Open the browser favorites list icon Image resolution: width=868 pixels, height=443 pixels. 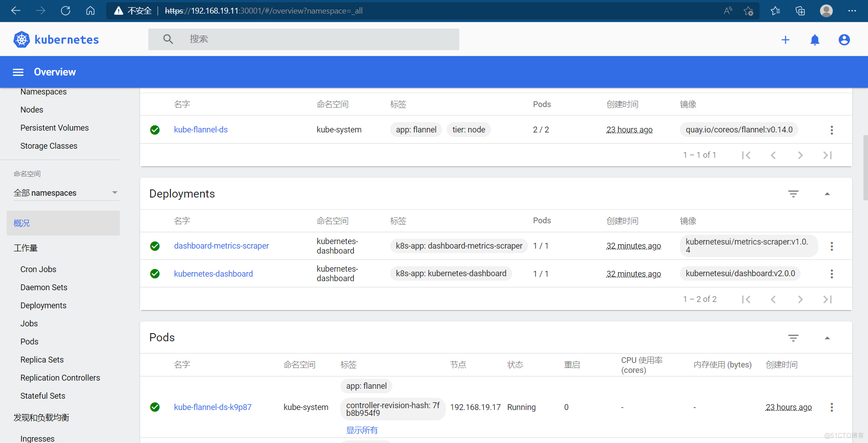(775, 11)
